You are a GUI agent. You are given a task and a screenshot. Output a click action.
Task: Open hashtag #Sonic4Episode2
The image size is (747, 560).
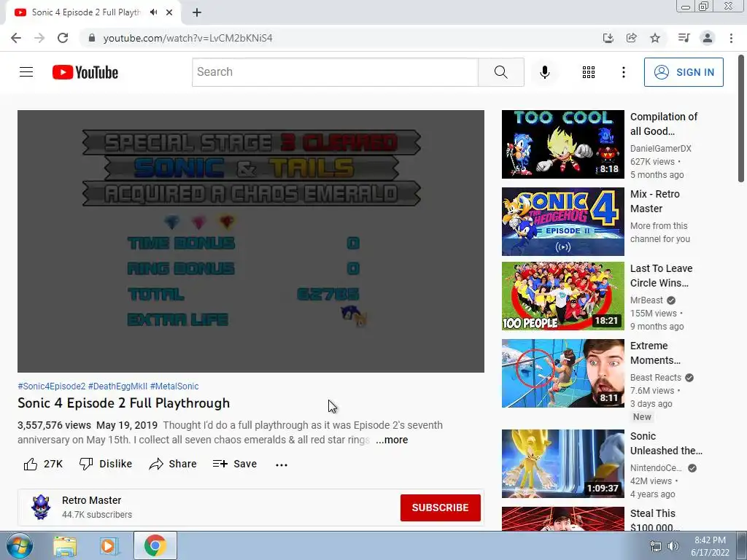(52, 386)
